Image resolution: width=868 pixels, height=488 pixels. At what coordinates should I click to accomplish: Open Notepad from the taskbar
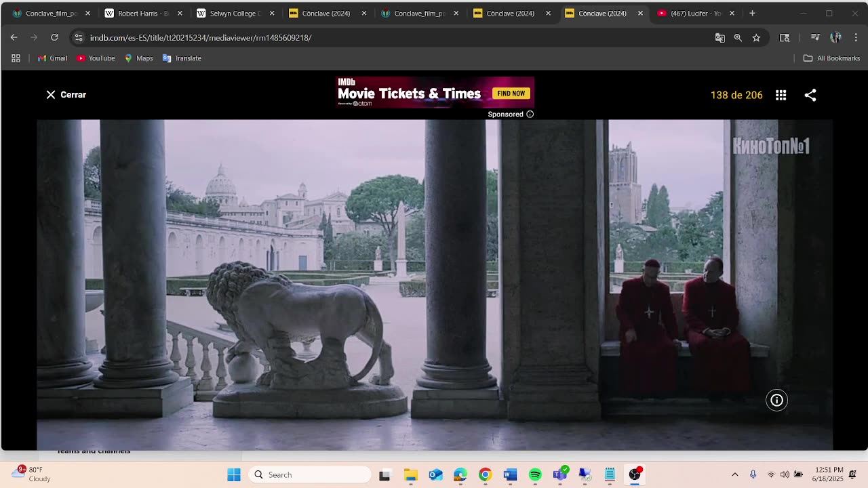(x=610, y=475)
